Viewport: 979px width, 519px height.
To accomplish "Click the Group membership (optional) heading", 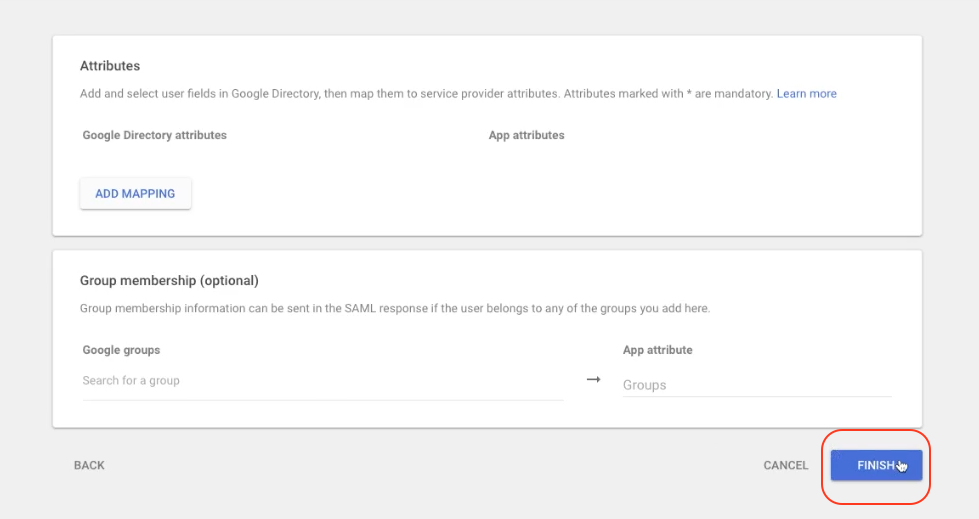I will (x=169, y=280).
